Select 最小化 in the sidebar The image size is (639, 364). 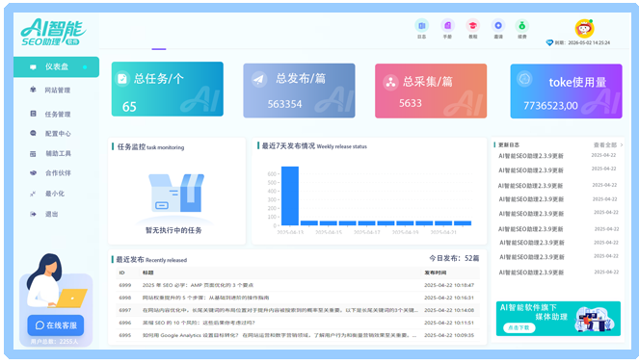(54, 194)
